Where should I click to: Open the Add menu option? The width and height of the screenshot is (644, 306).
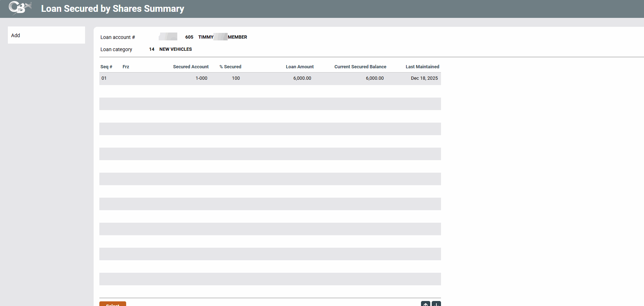[16, 35]
